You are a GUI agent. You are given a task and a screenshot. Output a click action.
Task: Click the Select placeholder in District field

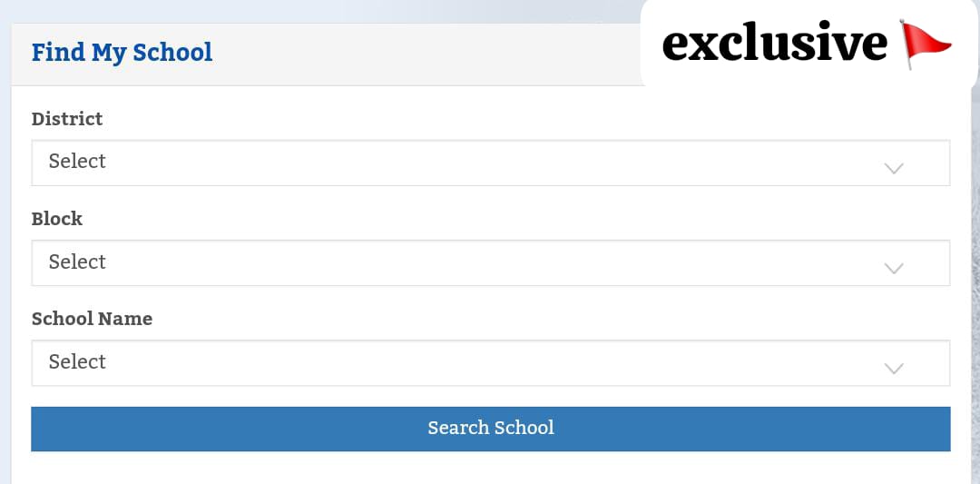(77, 162)
